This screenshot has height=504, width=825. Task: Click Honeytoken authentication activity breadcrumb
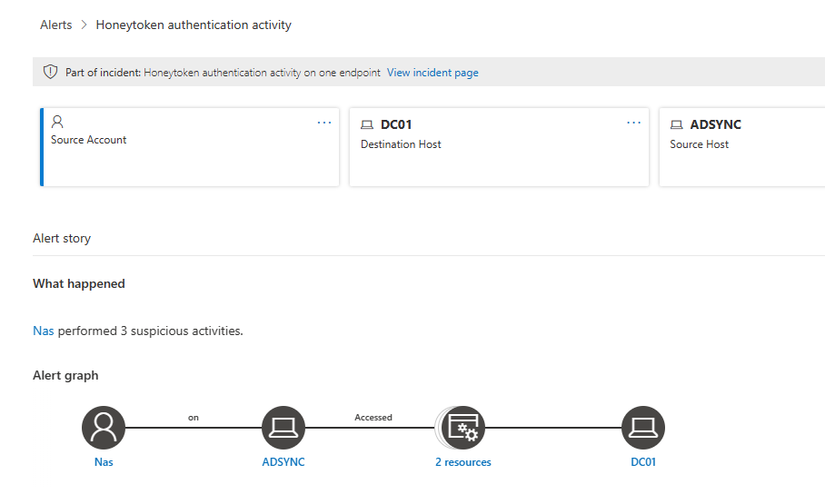click(194, 25)
